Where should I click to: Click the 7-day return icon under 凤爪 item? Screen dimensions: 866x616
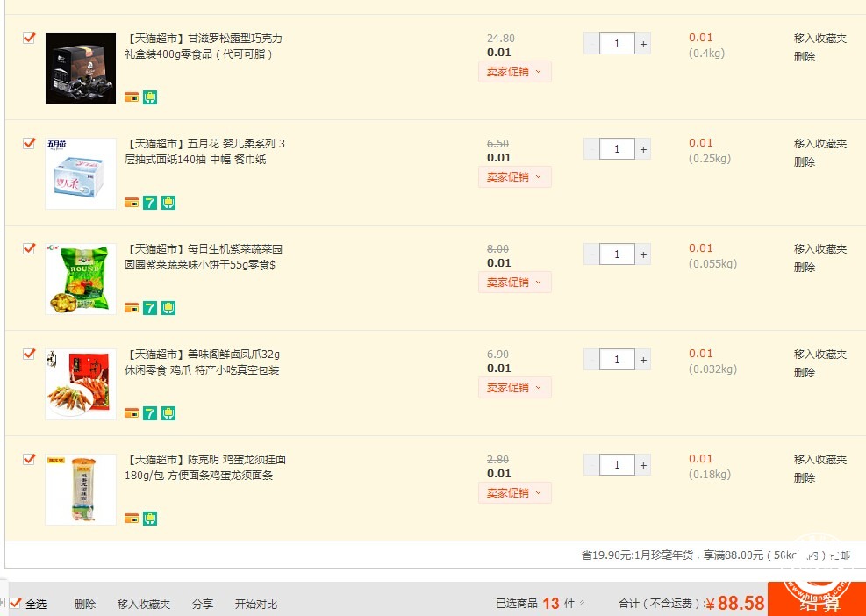[150, 413]
